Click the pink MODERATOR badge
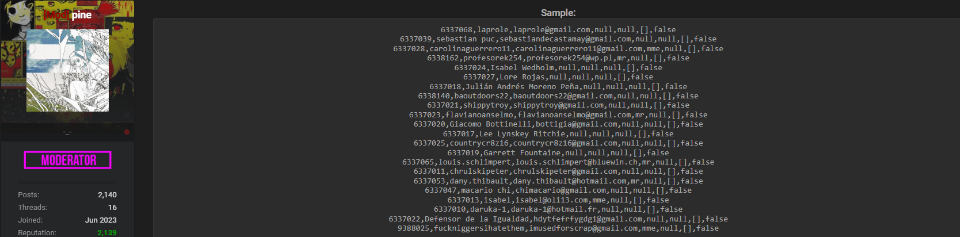980x237 pixels. coord(68,160)
